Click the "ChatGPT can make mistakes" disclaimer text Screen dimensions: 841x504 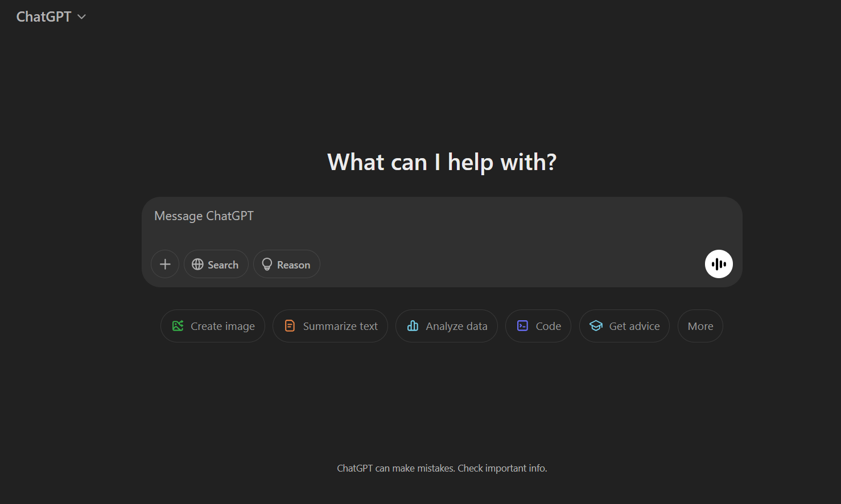(x=442, y=468)
